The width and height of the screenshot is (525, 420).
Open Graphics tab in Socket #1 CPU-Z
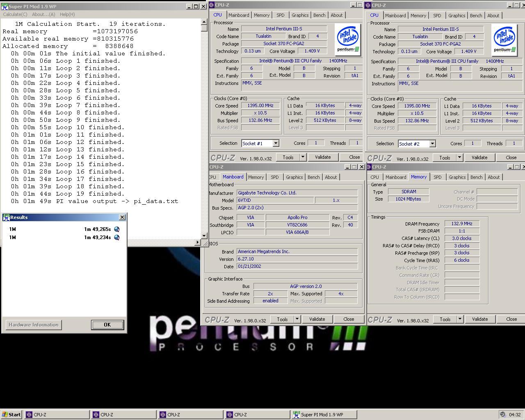300,15
